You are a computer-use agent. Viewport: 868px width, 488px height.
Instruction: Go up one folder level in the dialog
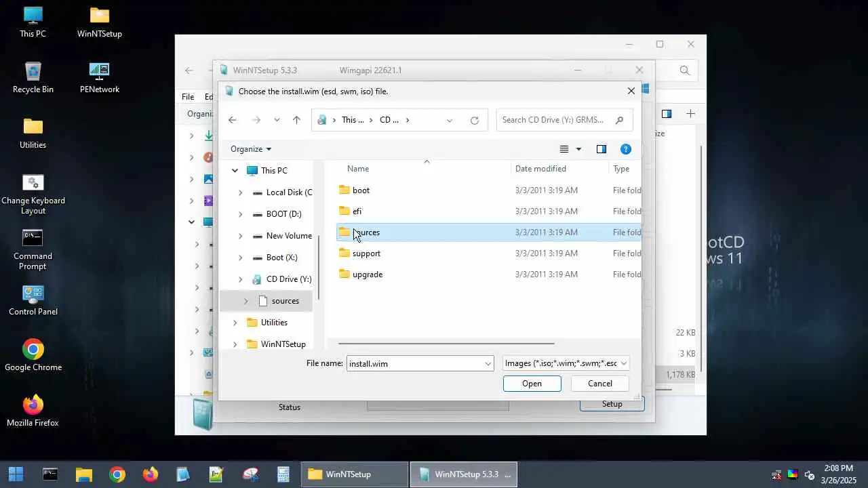click(296, 120)
